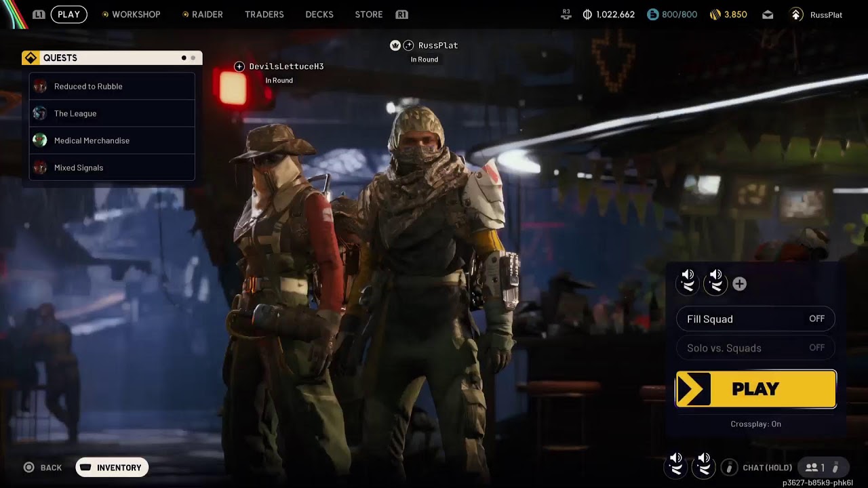The height and width of the screenshot is (488, 868).
Task: Start matchmaking with the yellow PLAY button
Action: pos(756,389)
